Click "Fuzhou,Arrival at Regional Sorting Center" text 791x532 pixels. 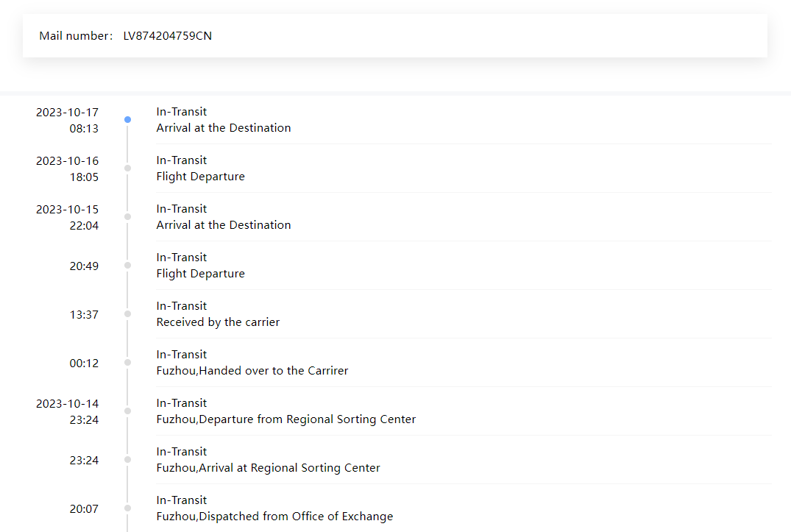[x=268, y=468]
